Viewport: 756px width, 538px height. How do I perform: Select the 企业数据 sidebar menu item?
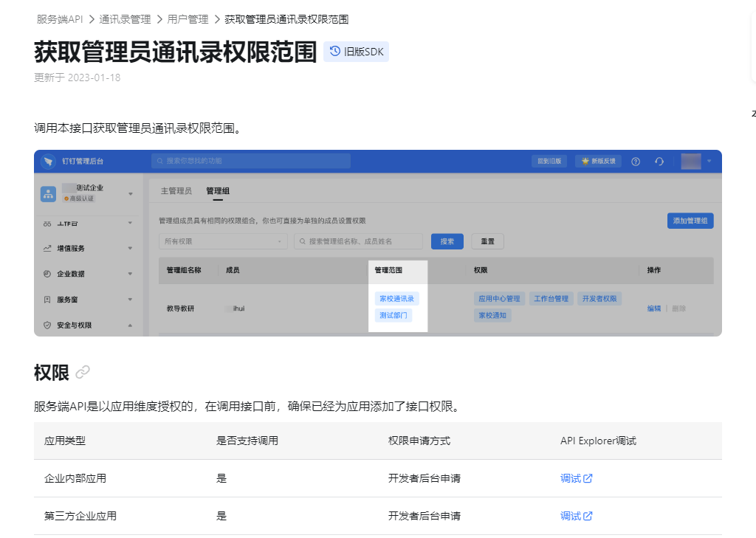(x=89, y=274)
